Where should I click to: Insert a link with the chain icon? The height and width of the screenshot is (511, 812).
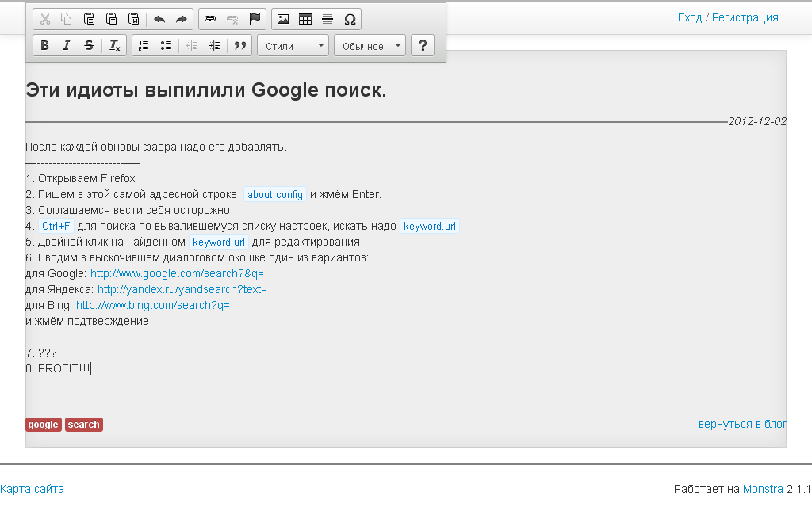point(210,19)
